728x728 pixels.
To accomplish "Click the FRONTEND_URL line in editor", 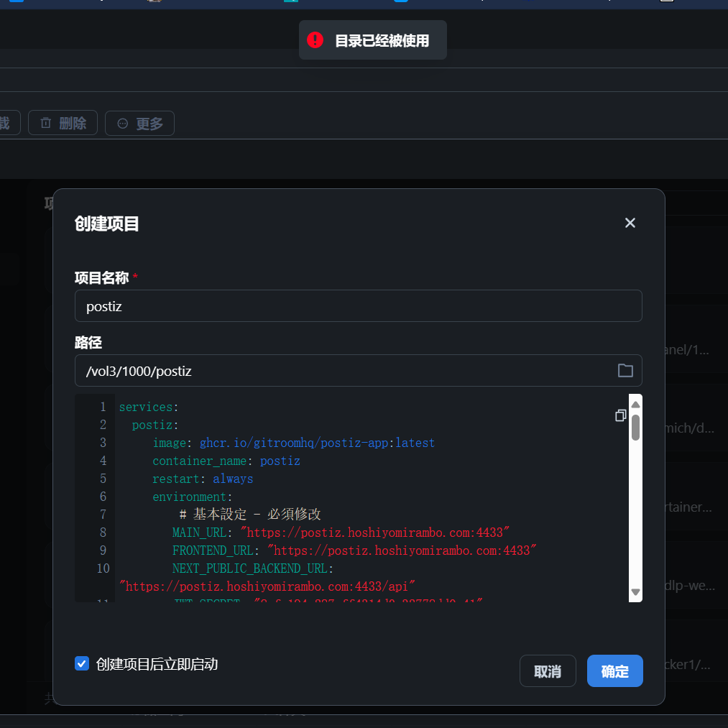I will click(354, 550).
